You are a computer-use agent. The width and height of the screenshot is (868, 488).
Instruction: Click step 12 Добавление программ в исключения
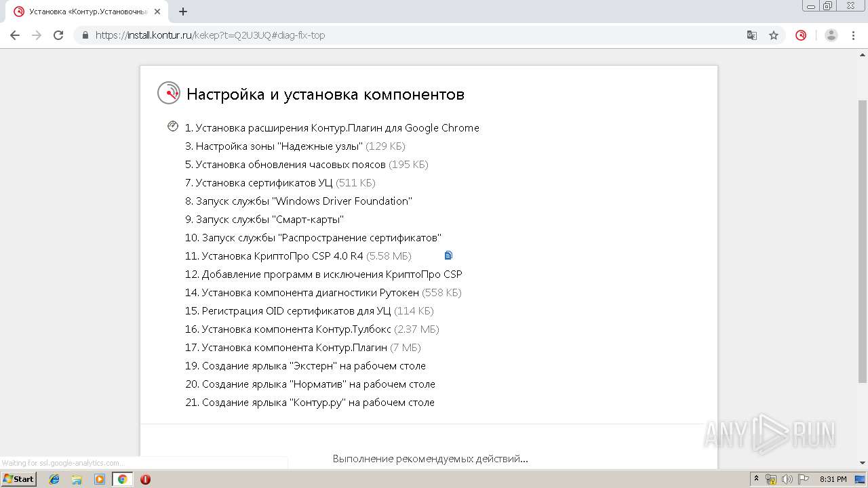point(323,274)
